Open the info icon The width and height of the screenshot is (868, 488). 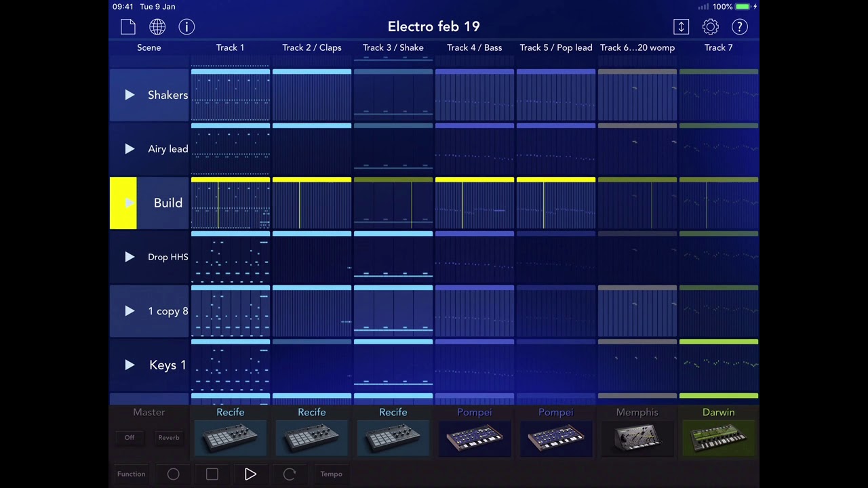coord(186,26)
